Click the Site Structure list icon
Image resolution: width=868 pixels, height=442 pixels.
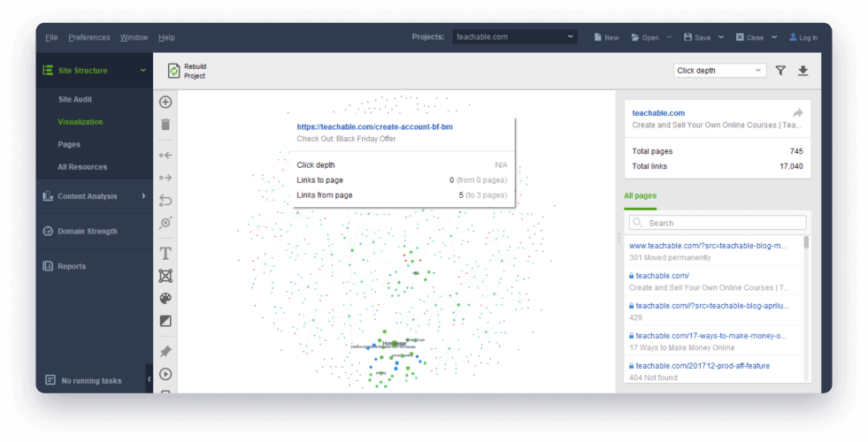48,70
